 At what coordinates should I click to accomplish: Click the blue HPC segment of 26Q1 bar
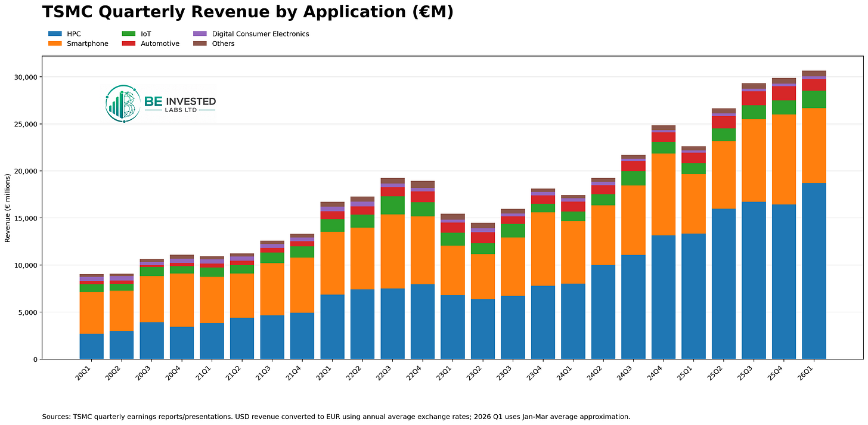(x=814, y=271)
